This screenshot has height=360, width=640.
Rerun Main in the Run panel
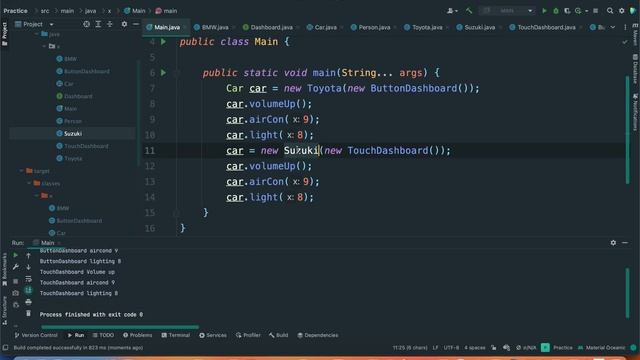coord(16,255)
